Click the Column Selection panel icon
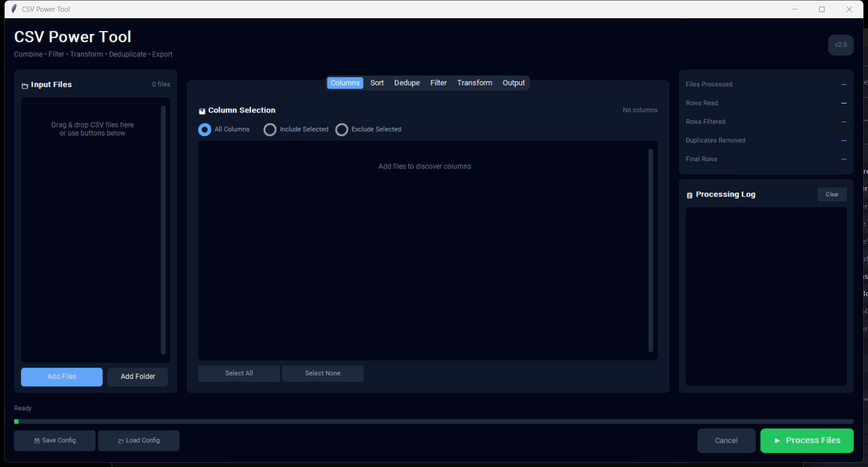This screenshot has height=467, width=868. click(202, 111)
